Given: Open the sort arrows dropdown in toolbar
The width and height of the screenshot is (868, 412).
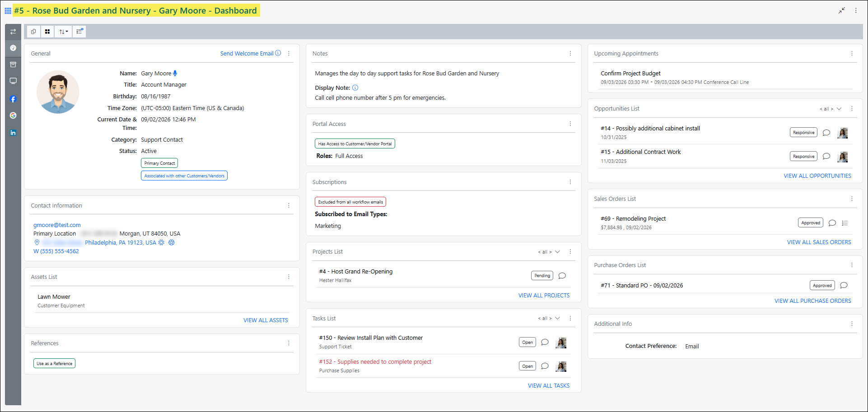Looking at the screenshot, I should 63,32.
